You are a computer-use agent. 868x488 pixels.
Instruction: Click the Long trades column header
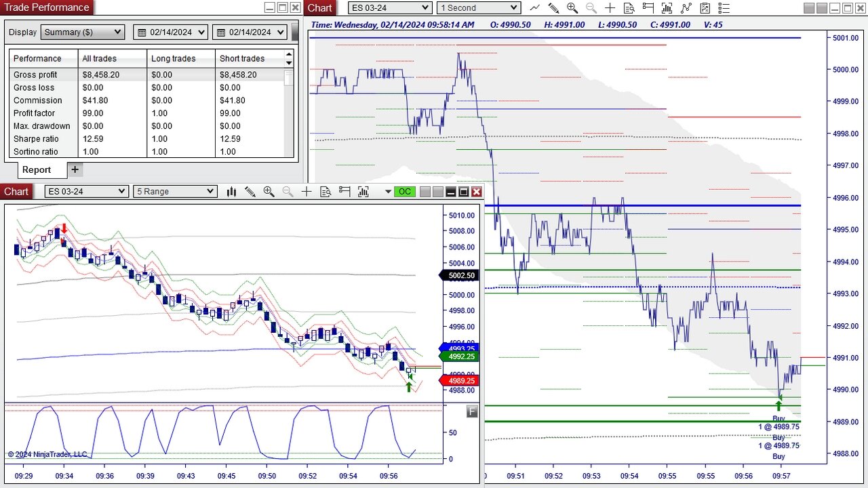181,58
